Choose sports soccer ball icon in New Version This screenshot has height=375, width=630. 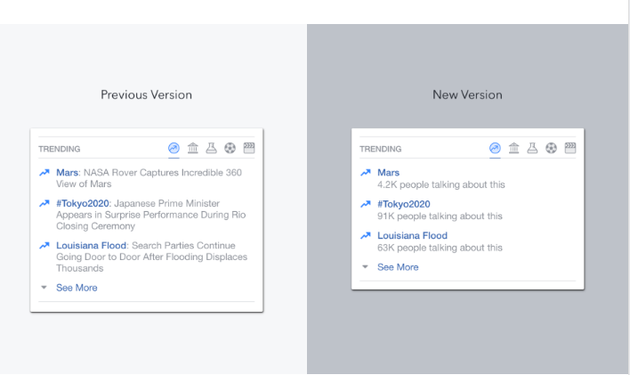551,148
